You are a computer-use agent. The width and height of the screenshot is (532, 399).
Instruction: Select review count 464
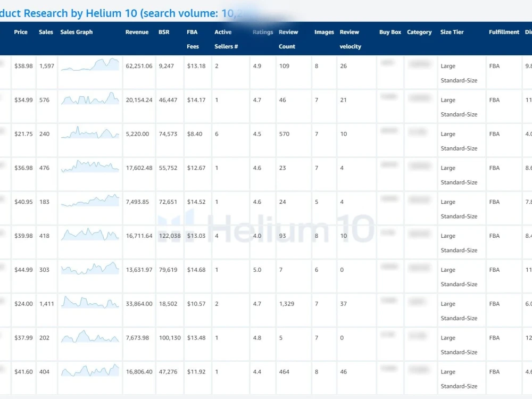[284, 371]
